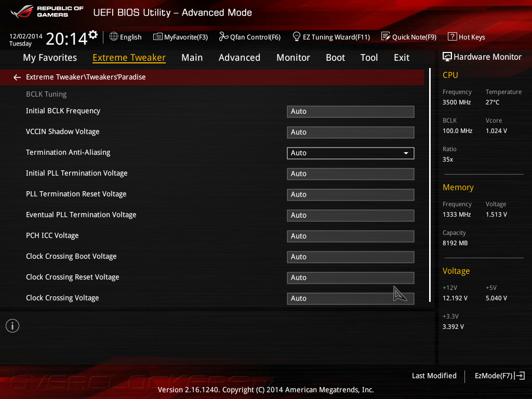Click the Ratio 35x value
Viewport: 532px width, 399px height.
(x=448, y=159)
